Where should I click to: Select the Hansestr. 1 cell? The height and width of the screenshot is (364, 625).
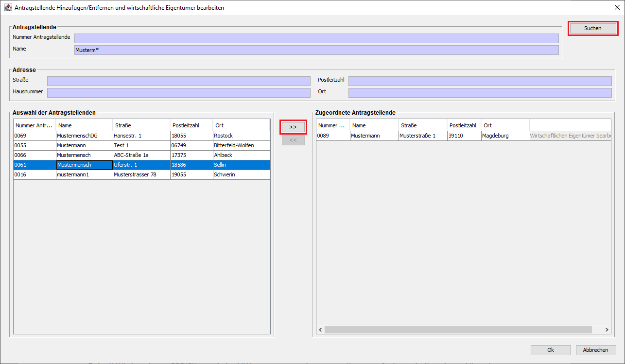coord(142,136)
